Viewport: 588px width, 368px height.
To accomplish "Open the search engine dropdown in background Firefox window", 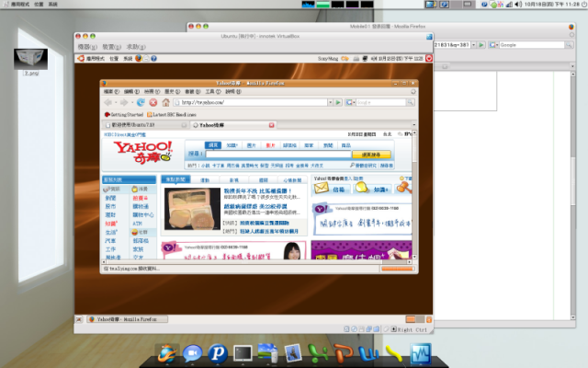I will (x=494, y=45).
